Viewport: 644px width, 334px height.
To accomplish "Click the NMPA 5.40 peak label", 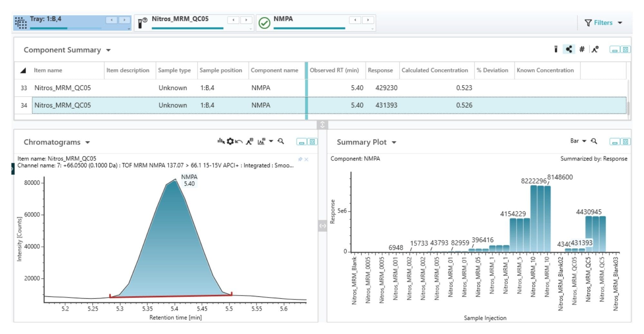I will pos(189,180).
